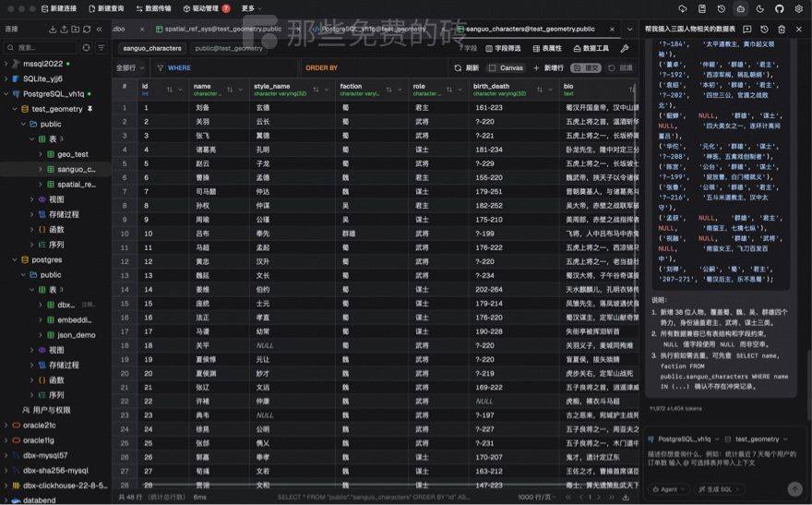The image size is (812, 505).
Task: Expand the SQLite_yjj6 connection node
Action: [6, 78]
